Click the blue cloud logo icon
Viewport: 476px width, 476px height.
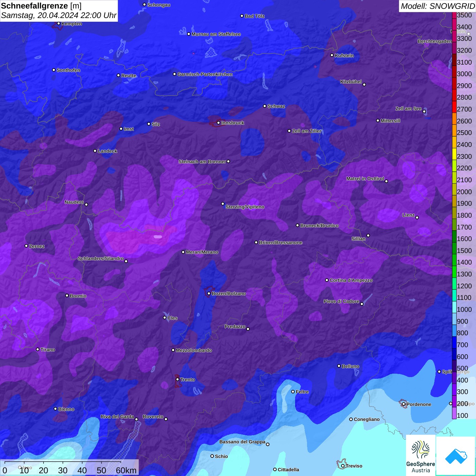point(456,456)
